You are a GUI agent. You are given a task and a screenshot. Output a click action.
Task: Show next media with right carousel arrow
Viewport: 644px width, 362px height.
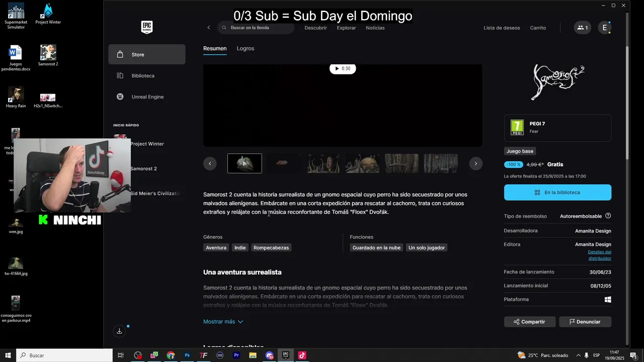click(x=475, y=163)
